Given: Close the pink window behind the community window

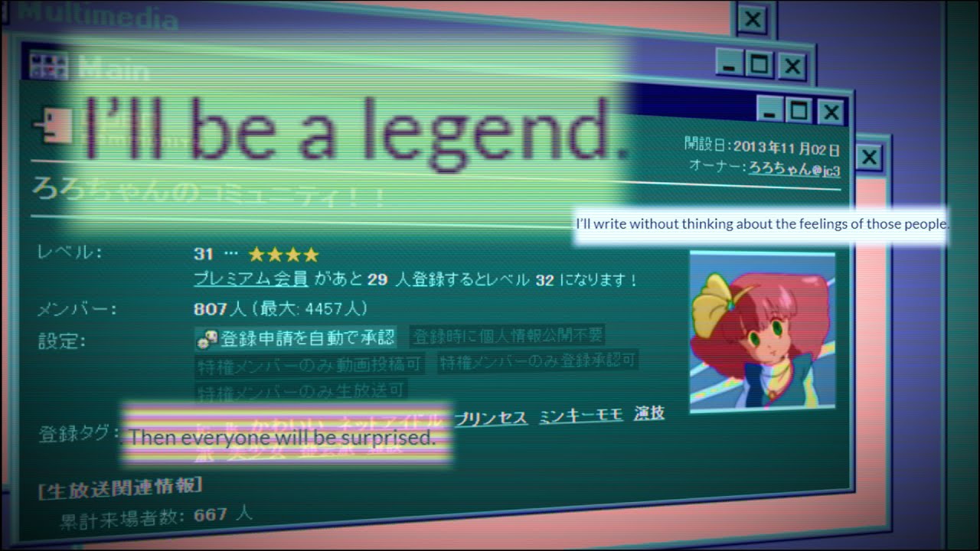Looking at the screenshot, I should coord(869,158).
